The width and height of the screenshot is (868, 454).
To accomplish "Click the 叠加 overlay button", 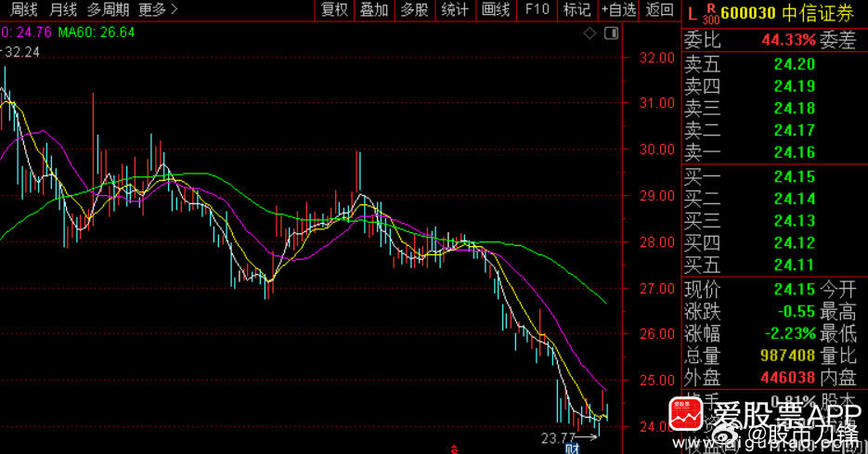I will tap(374, 9).
